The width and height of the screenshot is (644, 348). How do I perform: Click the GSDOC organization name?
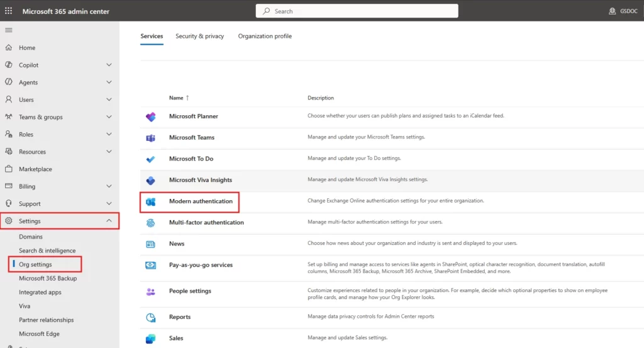pyautogui.click(x=629, y=11)
